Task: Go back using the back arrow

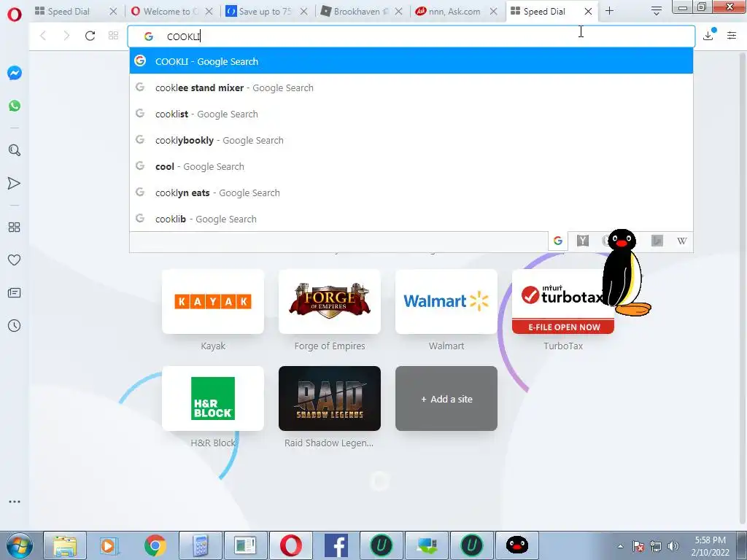Action: tap(43, 36)
